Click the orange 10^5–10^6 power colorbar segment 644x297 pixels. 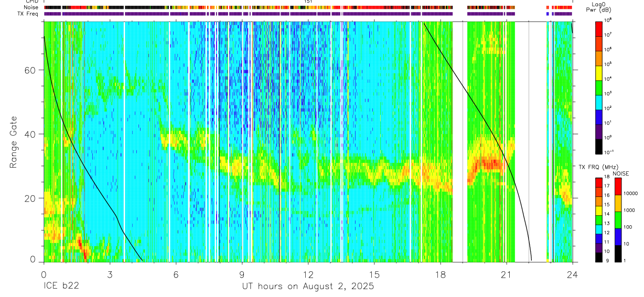click(598, 58)
